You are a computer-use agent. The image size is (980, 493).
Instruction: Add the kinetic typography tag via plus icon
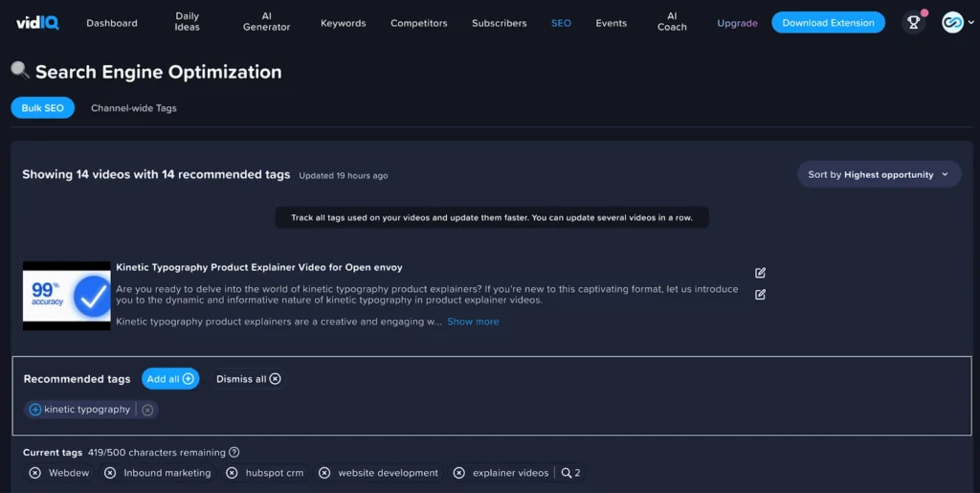[35, 410]
